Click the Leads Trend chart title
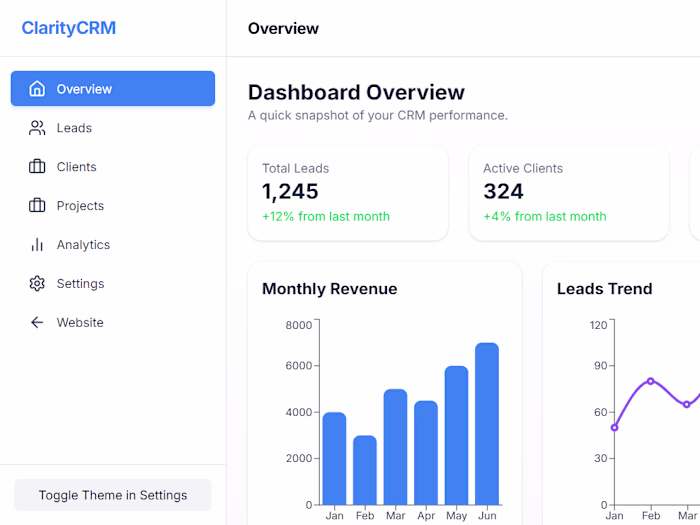This screenshot has width=700, height=525. point(604,289)
